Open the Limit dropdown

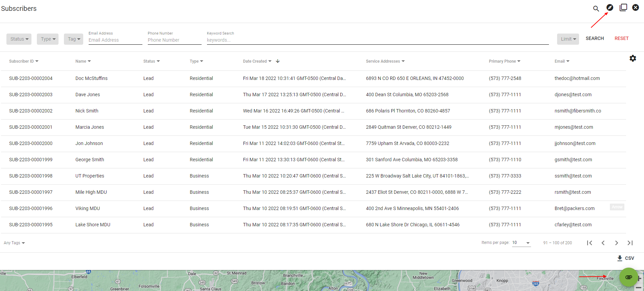pyautogui.click(x=568, y=39)
